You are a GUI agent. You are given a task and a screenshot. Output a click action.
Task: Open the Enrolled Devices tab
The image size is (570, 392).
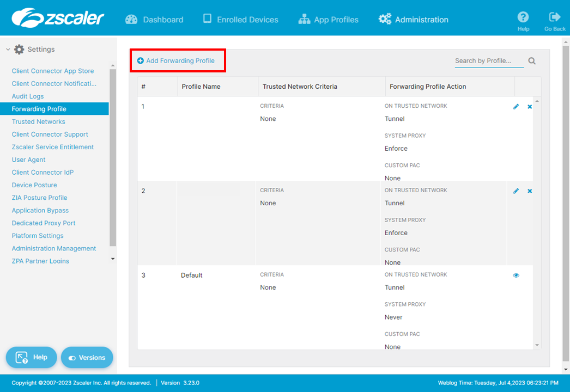click(x=241, y=19)
